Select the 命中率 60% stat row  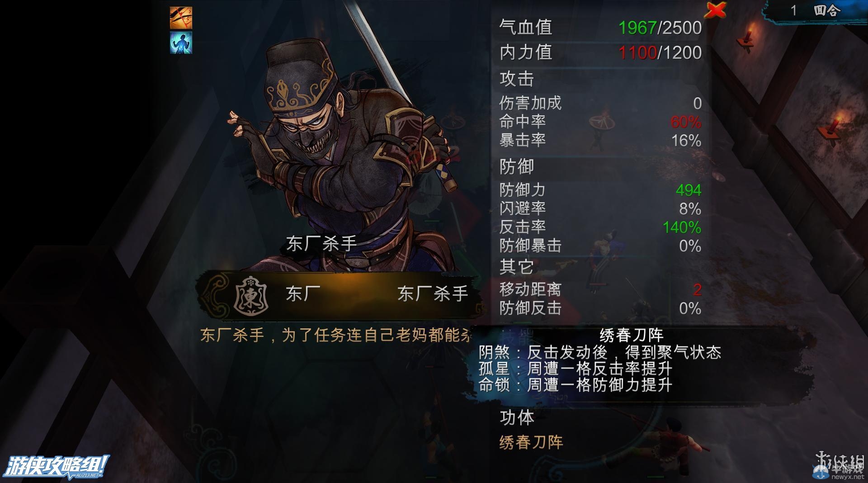600,122
